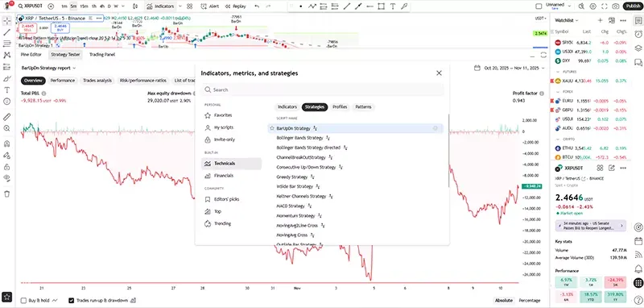The image size is (644, 308).
Task: Open quick search magnifier near Publish
Action: pos(581,6)
